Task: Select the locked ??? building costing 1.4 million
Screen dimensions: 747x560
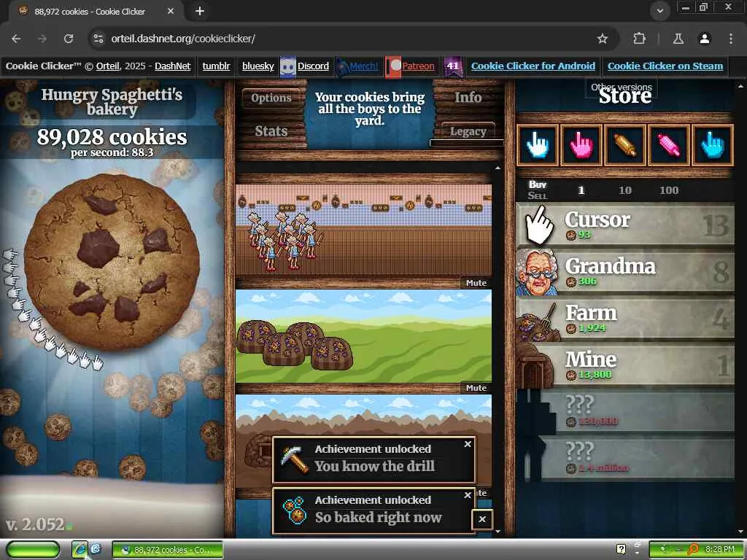Action: pos(625,458)
